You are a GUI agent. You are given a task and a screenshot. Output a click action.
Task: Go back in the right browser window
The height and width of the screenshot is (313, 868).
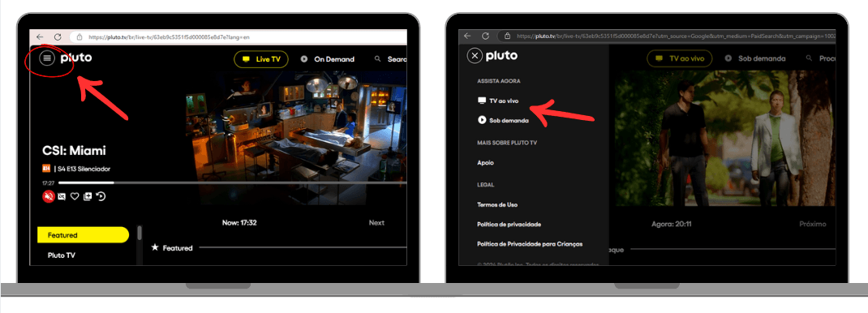(468, 36)
